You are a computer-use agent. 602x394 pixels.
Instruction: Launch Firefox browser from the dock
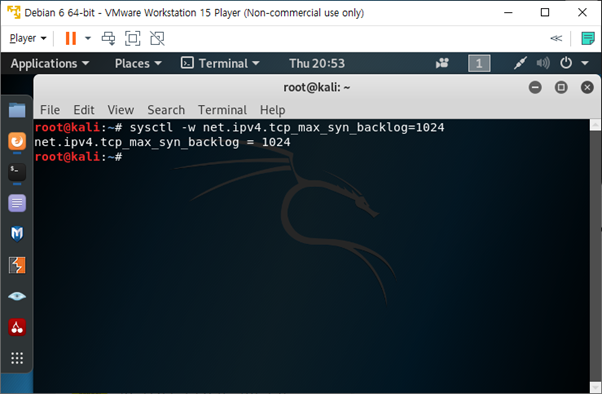(x=17, y=141)
